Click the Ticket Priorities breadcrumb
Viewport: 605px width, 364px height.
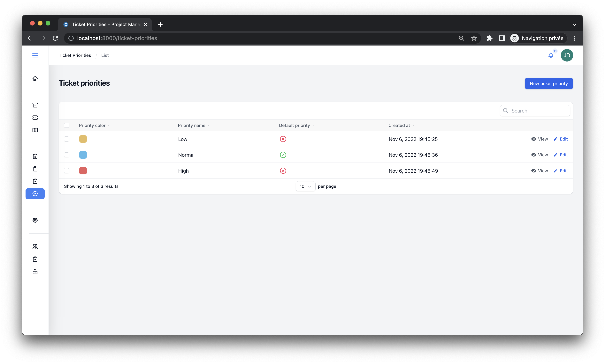click(x=75, y=55)
